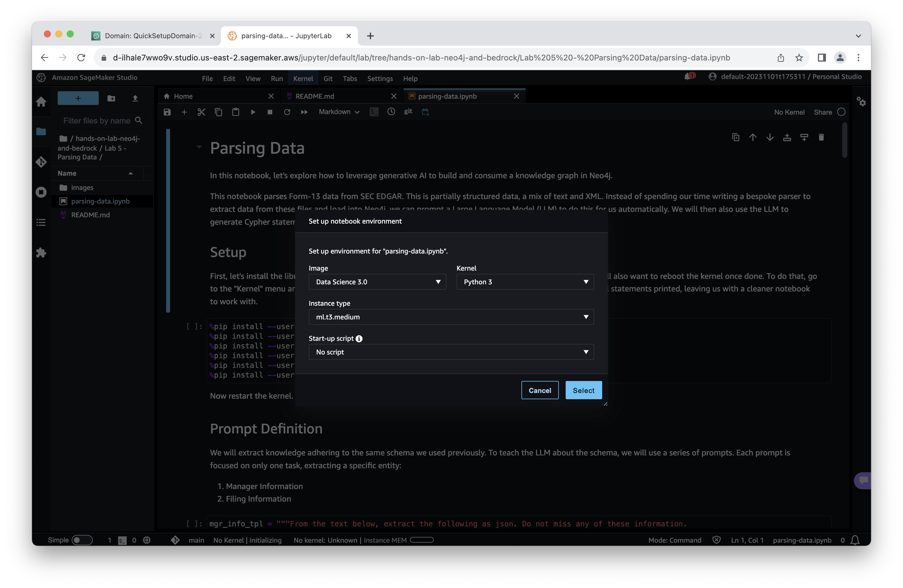The height and width of the screenshot is (588, 903).
Task: Click the New Launcher plus button
Action: coord(78,98)
